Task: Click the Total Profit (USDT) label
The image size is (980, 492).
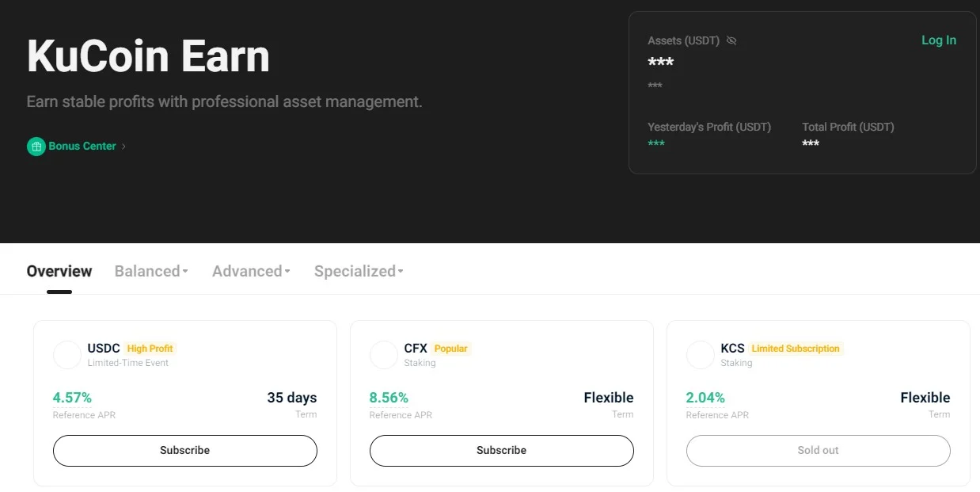Action: pyautogui.click(x=849, y=127)
